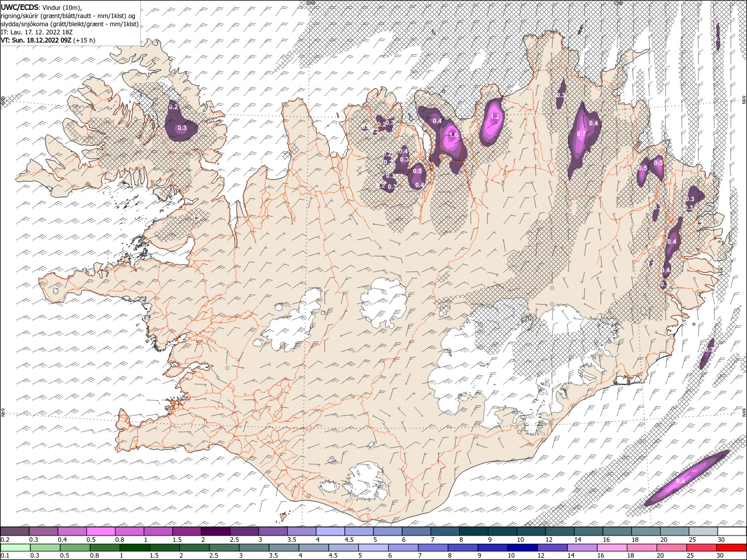Click the 0.2 value in the Westfjords snow patch
The height and width of the screenshot is (560, 747).
point(173,107)
